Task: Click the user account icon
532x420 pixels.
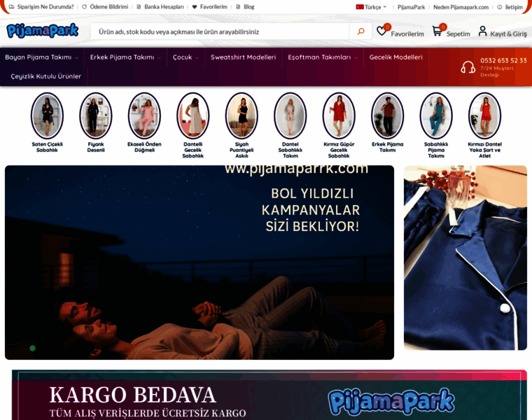Action: [x=482, y=31]
